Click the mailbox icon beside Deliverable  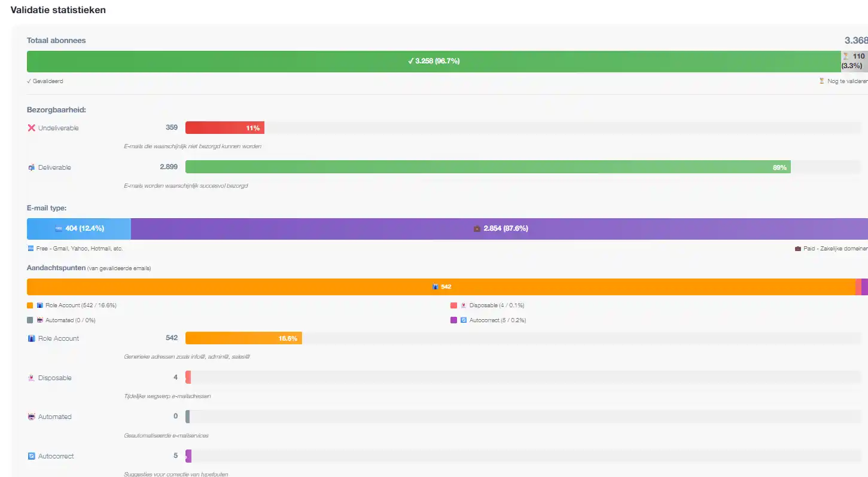[x=32, y=167]
